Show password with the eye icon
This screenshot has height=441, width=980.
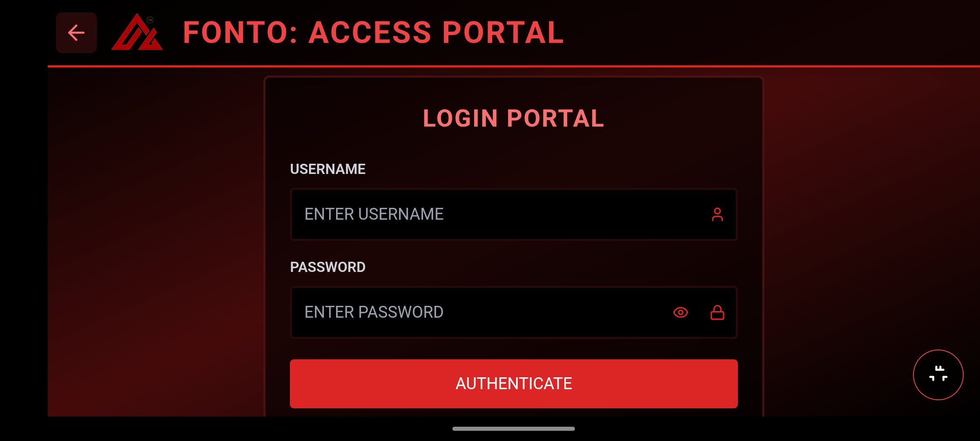(x=680, y=312)
